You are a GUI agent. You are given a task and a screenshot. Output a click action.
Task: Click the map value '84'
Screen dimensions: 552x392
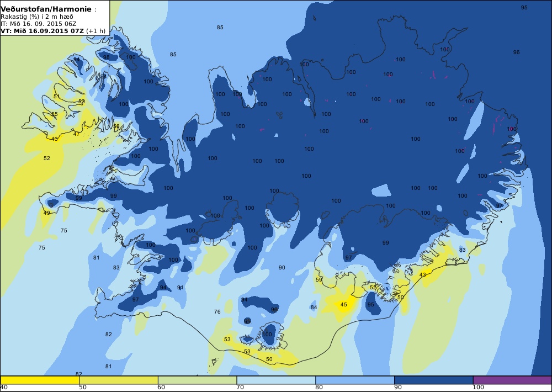(x=314, y=307)
